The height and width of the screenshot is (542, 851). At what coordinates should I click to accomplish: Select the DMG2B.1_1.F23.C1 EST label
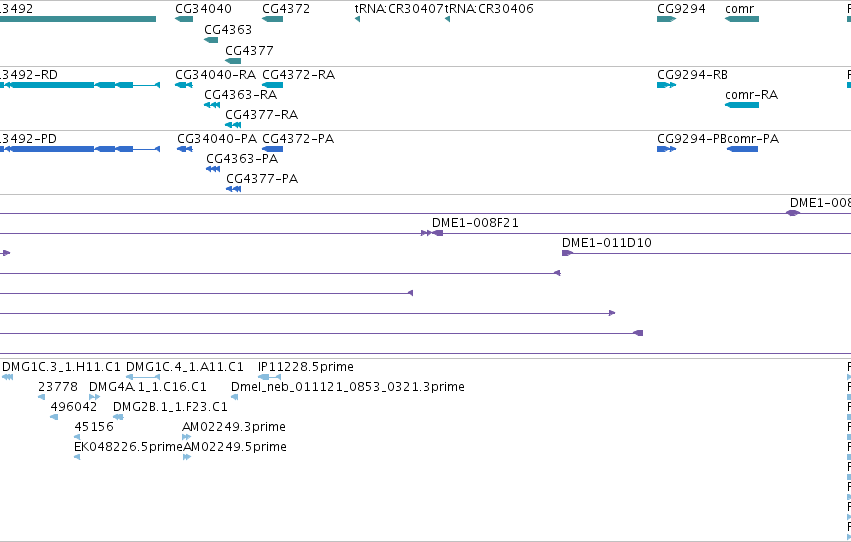170,407
